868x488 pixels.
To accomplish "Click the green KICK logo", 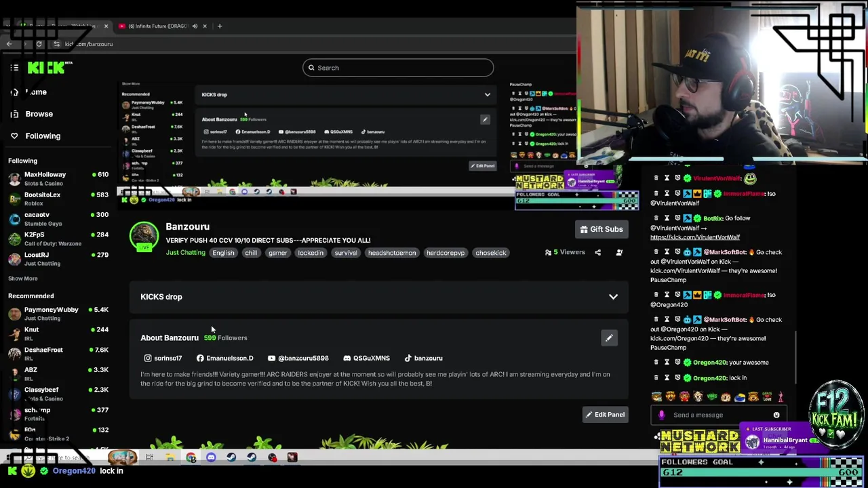I will pos(47,68).
